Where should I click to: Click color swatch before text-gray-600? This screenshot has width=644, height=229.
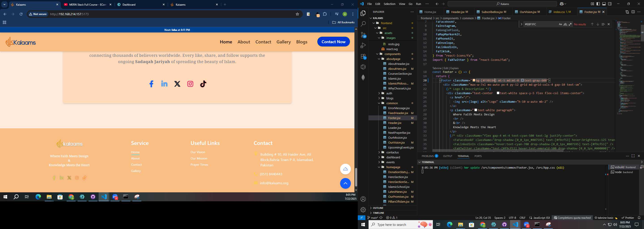pyautogui.click(x=523, y=81)
